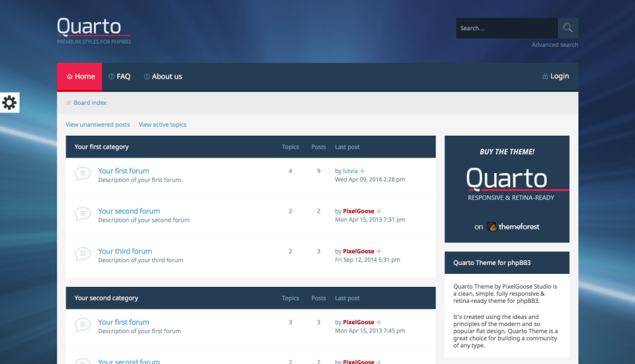Viewport: 635px width, 364px height.
Task: Click into the Search input field
Action: (x=506, y=28)
